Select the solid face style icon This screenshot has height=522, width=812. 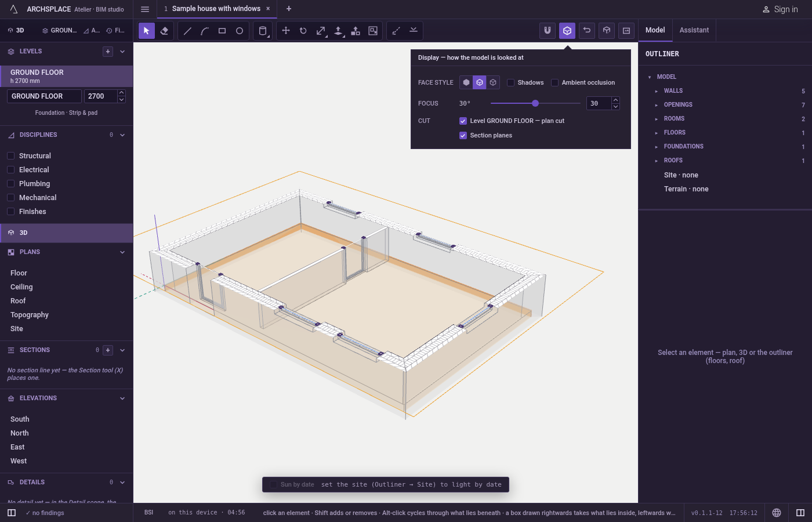[x=466, y=82]
